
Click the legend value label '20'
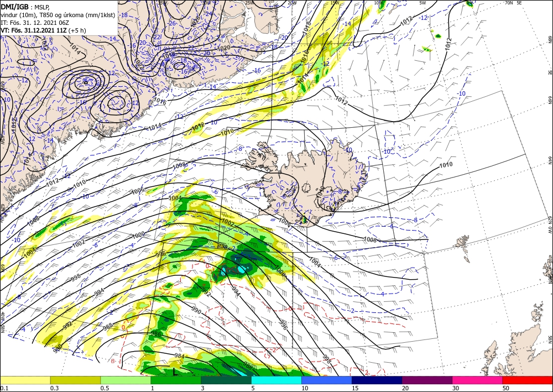405,388
